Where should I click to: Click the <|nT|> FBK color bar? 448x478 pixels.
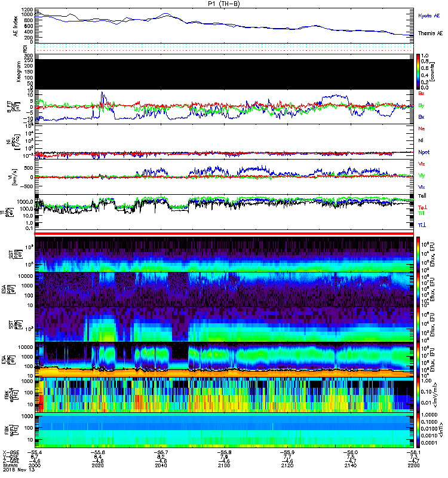click(418, 430)
